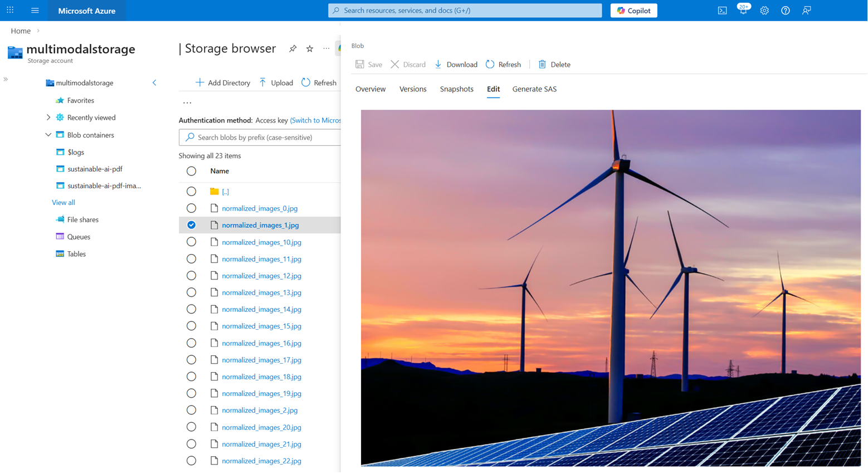Collapse the storage tree side panel
Screen dimensions: 868x474
tap(154, 83)
